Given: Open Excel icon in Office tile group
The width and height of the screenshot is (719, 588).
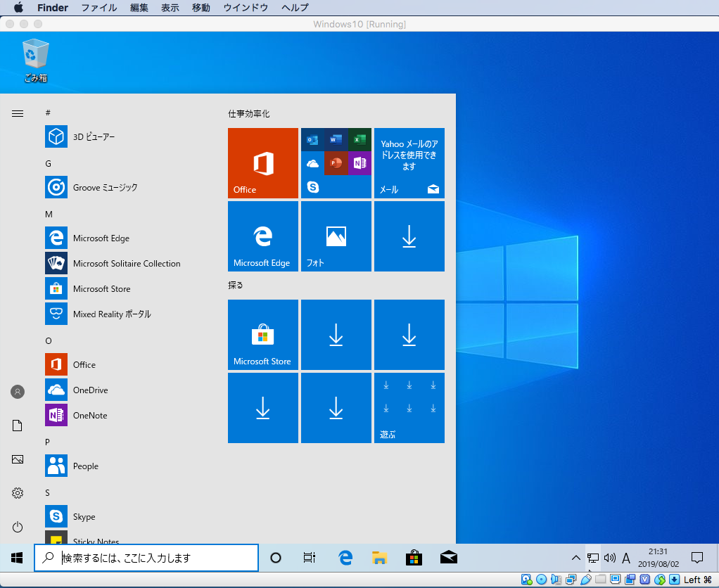Looking at the screenshot, I should coord(359,140).
